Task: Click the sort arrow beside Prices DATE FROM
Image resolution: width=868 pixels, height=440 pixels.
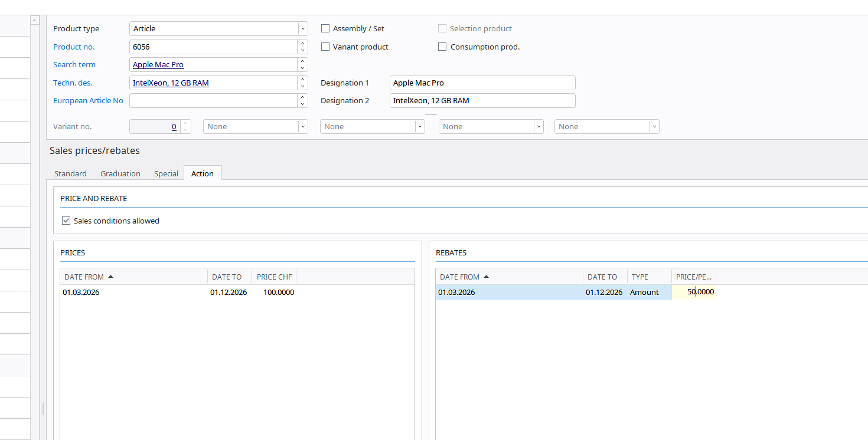Action: tap(111, 277)
